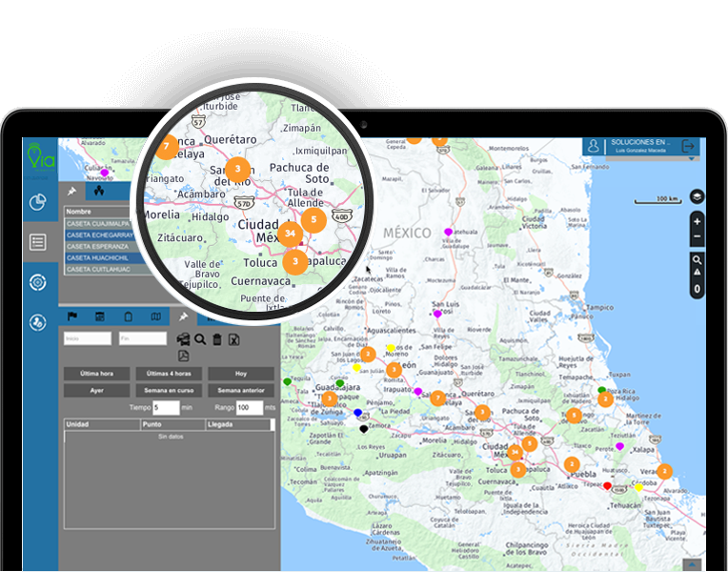Screen dimensions: 728x572
Task: Export results to PDF
Action: (x=184, y=356)
